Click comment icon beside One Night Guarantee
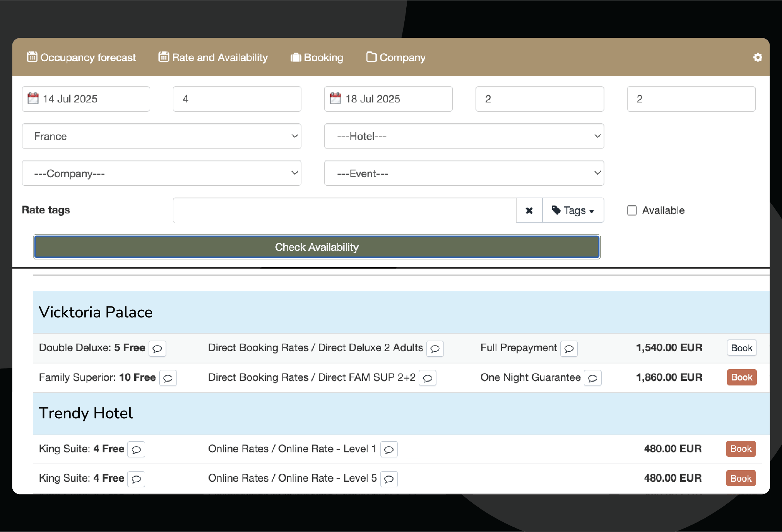This screenshot has width=782, height=532. coord(592,378)
